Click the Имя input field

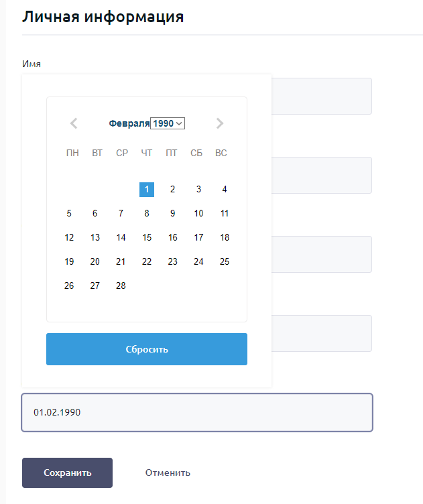coord(322,96)
